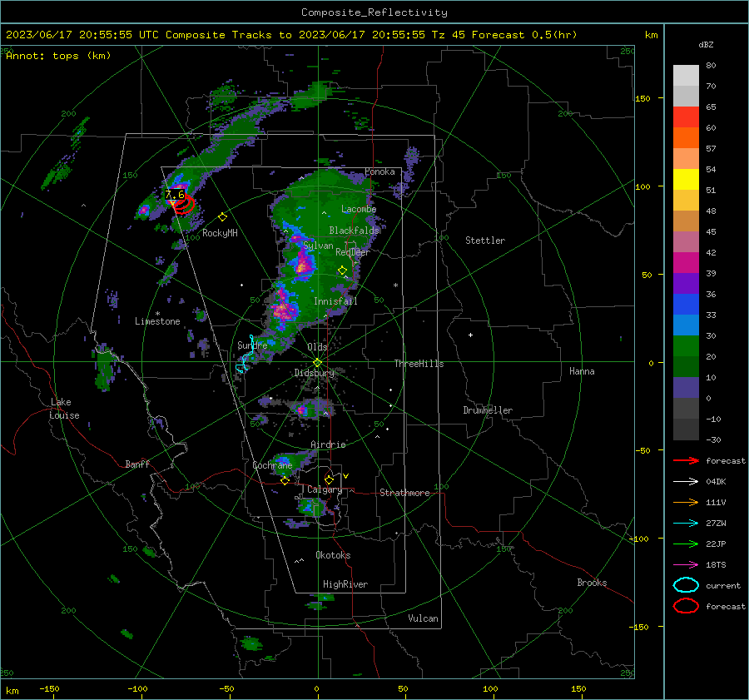Click the ThreeHills city label
The width and height of the screenshot is (749, 700).
[x=419, y=364]
